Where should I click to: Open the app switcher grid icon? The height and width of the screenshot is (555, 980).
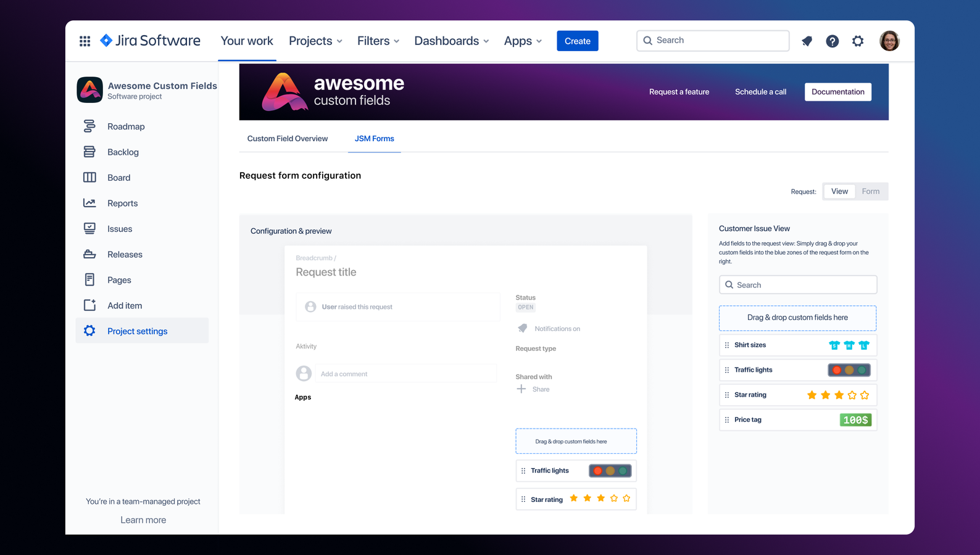pyautogui.click(x=85, y=41)
